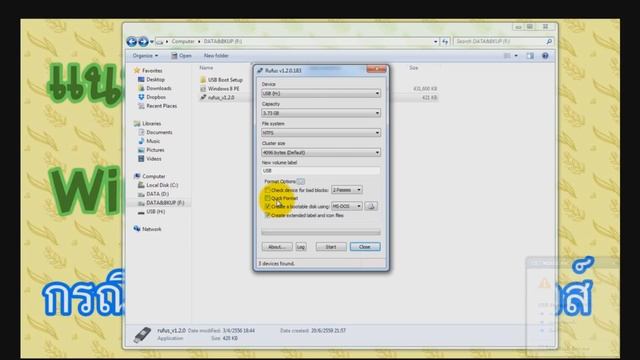
Task: Open the bad blocks passes dropdown
Action: [347, 190]
